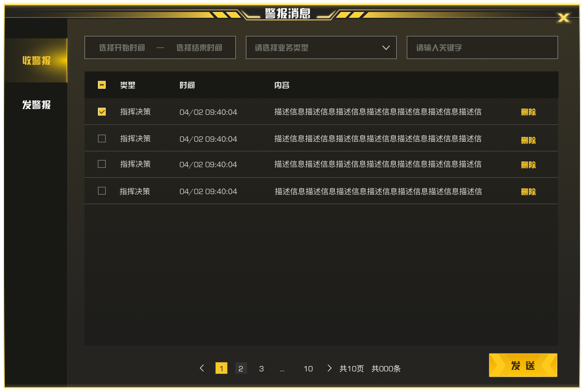Click the third row's 04/02 09:40:04 time
The width and height of the screenshot is (584, 392).
click(x=208, y=164)
